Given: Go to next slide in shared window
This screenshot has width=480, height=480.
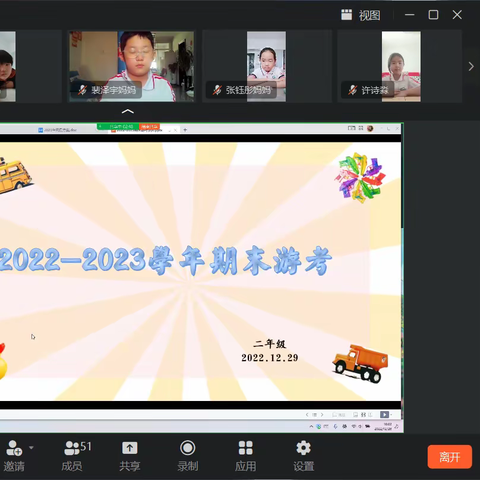Looking at the screenshot, I should click(322, 415).
